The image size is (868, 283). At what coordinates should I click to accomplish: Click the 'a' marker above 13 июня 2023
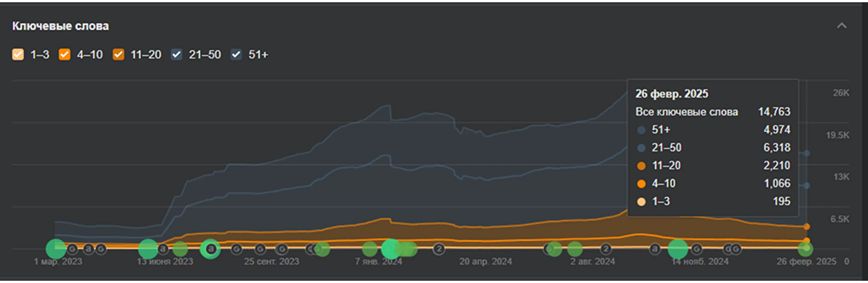pos(163,249)
